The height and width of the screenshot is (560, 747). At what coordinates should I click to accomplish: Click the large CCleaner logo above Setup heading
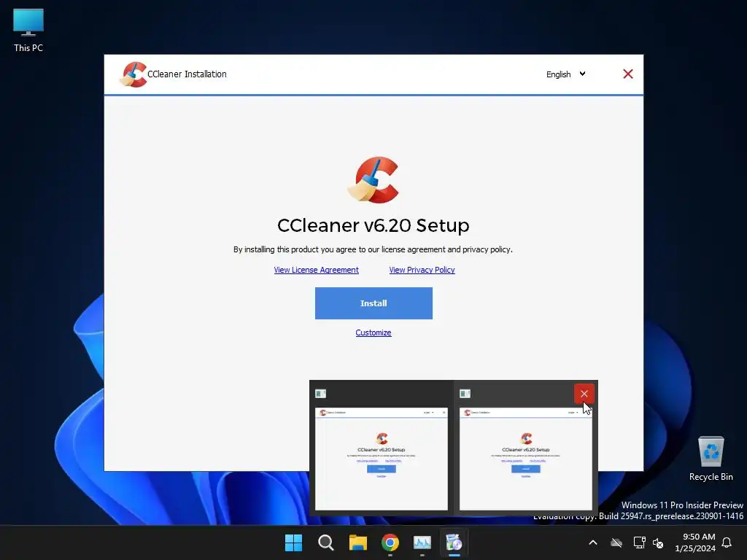pyautogui.click(x=373, y=180)
